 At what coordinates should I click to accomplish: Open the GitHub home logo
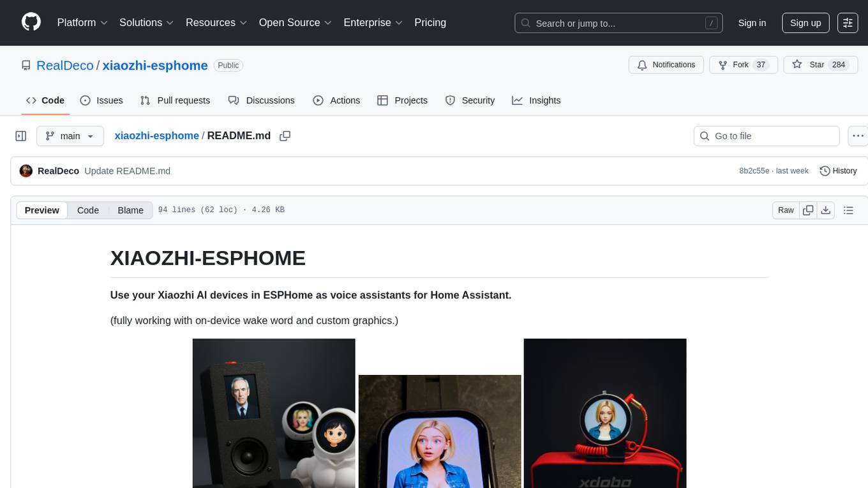[x=31, y=22]
